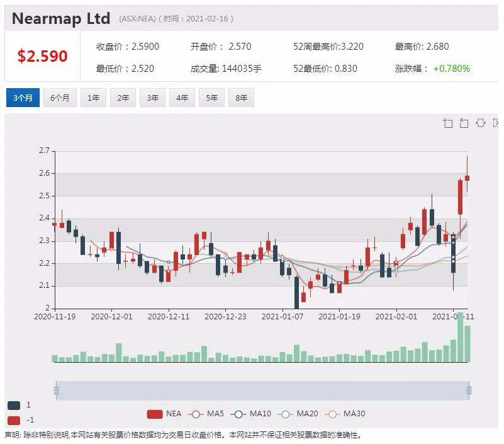Screen dimensions: 504x444
Task: Click the last red candlestick near 2.6
Action: (x=467, y=178)
